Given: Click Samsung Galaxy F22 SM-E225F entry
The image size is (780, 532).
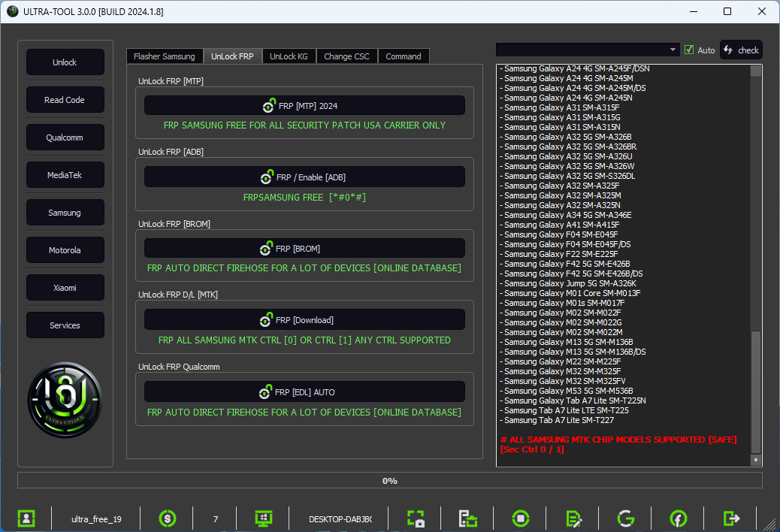Looking at the screenshot, I should point(558,254).
